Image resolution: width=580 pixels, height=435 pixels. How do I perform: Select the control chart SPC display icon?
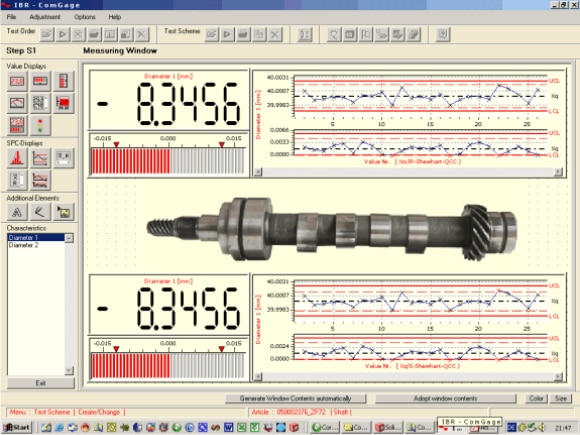40,158
